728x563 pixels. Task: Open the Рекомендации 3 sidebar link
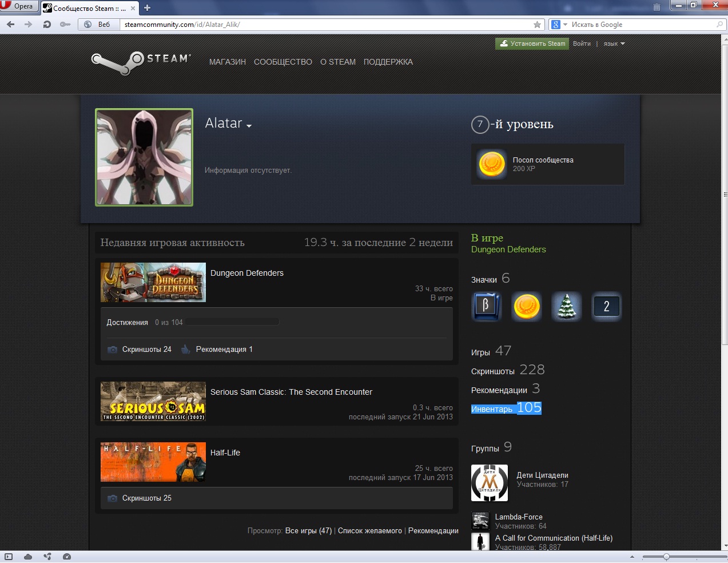[506, 389]
